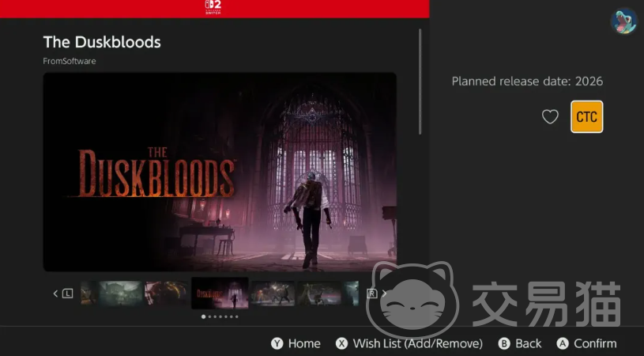Click the first active pagination dot
This screenshot has width=644, height=356.
pos(203,316)
